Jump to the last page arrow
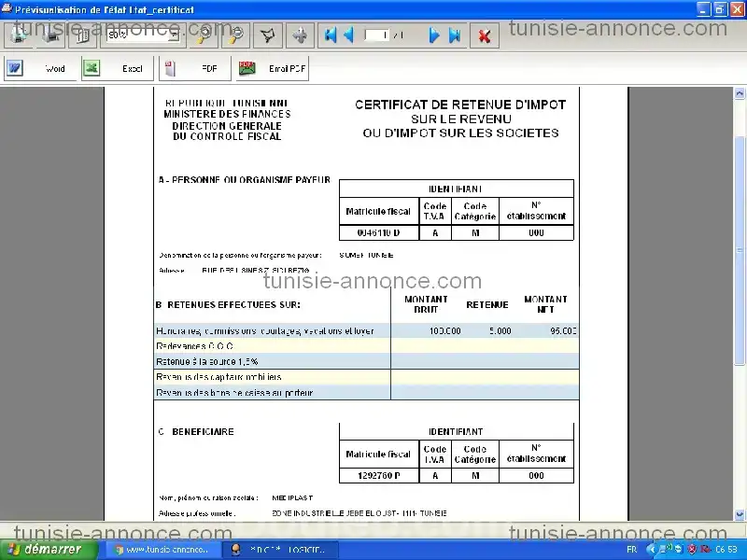This screenshot has height=560, width=747. tap(455, 35)
